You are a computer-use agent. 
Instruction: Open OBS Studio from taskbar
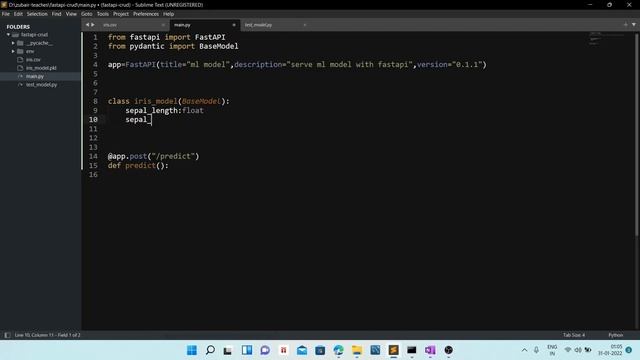pos(449,350)
